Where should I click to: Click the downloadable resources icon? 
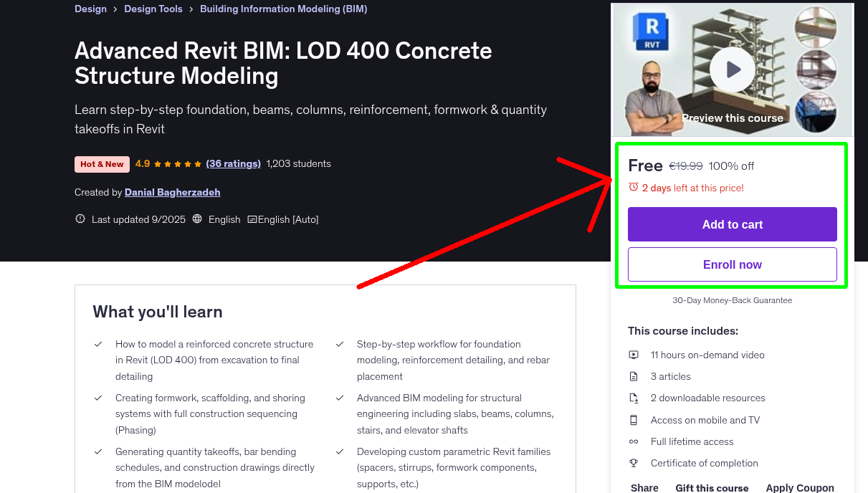(634, 398)
